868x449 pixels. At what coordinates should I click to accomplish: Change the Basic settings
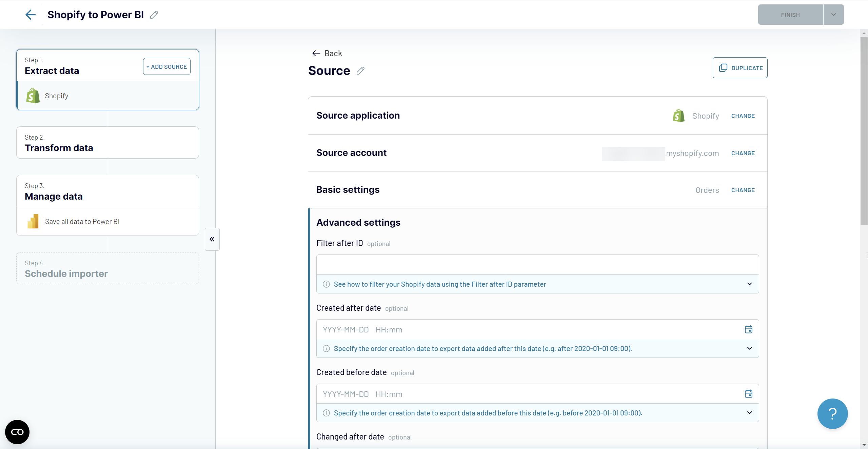[x=743, y=190]
